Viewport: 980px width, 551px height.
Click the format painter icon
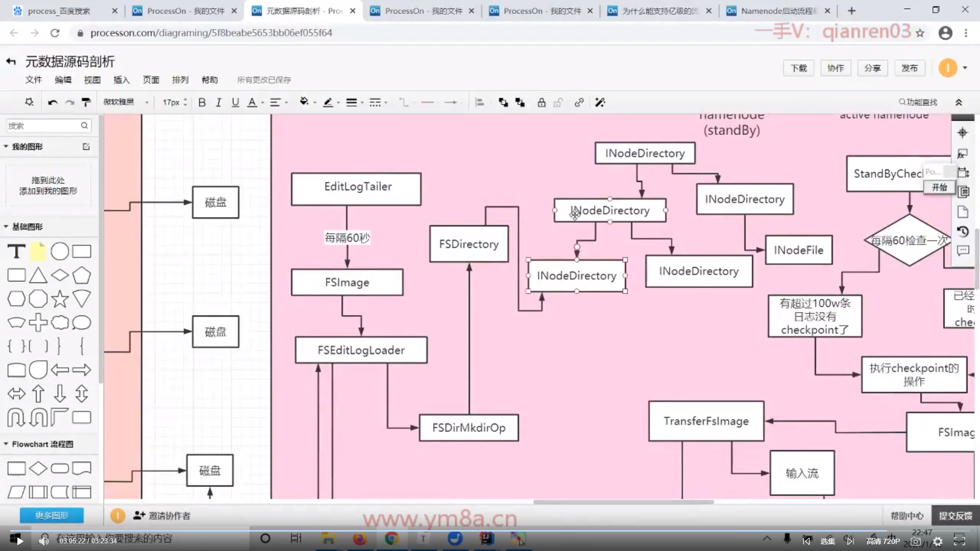(x=86, y=103)
